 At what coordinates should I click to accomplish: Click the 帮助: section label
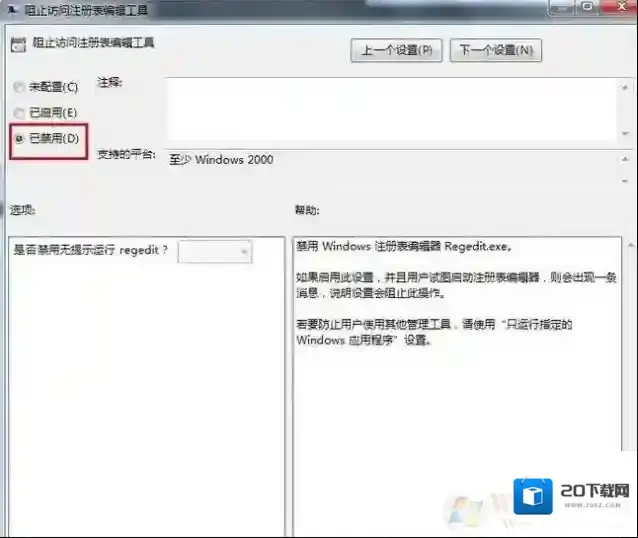(307, 211)
